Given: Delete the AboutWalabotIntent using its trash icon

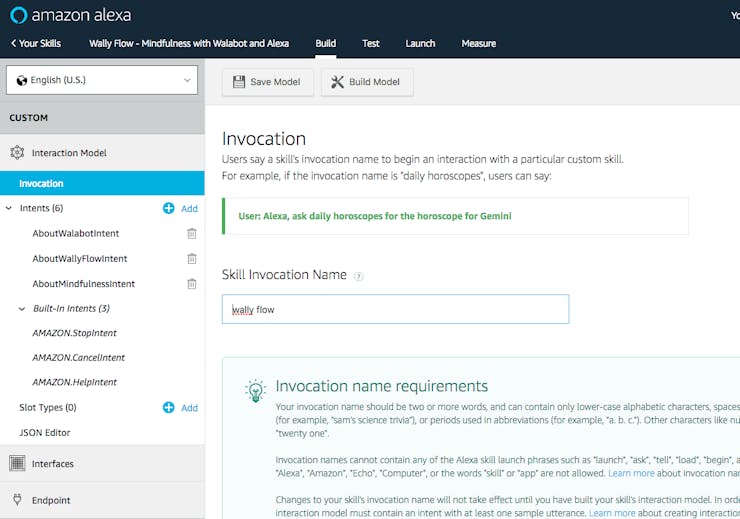Looking at the screenshot, I should tap(192, 234).
